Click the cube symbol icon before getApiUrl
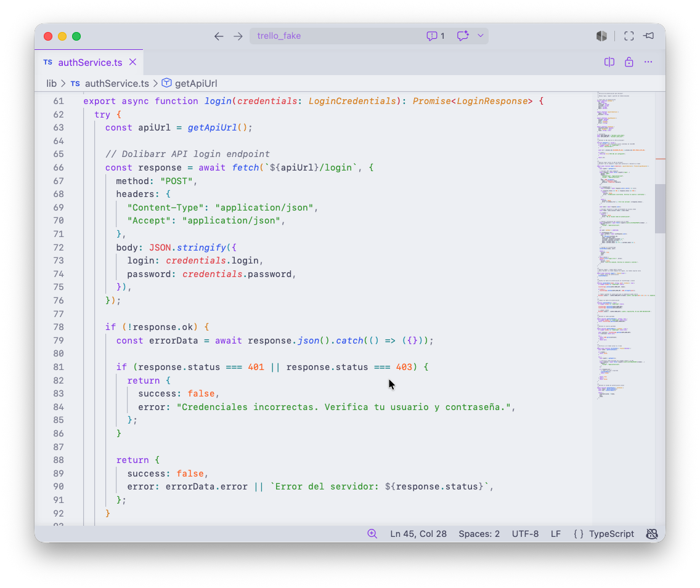The image size is (700, 588). pyautogui.click(x=166, y=83)
